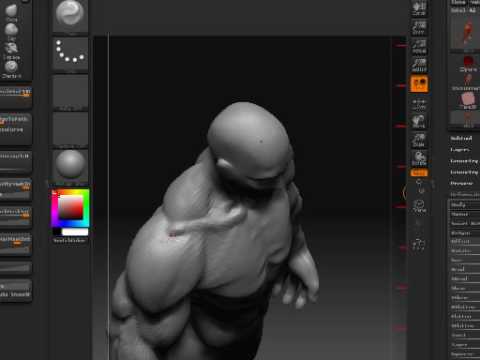Select the crumpled-shape brush icon in the left column
Viewport: 480px width, 360px height.
tap(12, 48)
